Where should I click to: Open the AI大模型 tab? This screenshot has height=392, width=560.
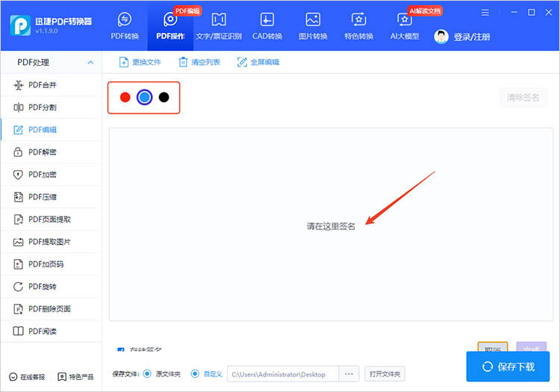click(404, 26)
